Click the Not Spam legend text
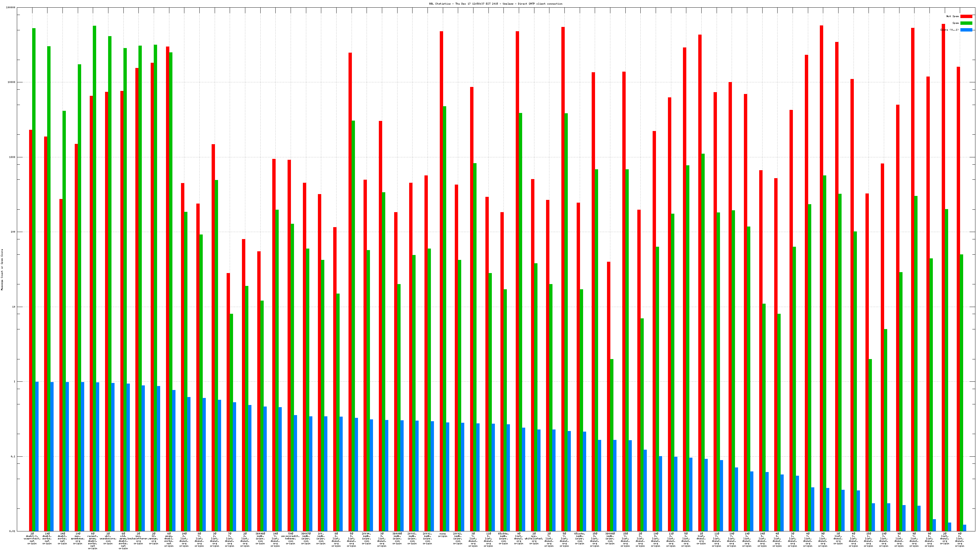The width and height of the screenshot is (980, 551). point(953,16)
